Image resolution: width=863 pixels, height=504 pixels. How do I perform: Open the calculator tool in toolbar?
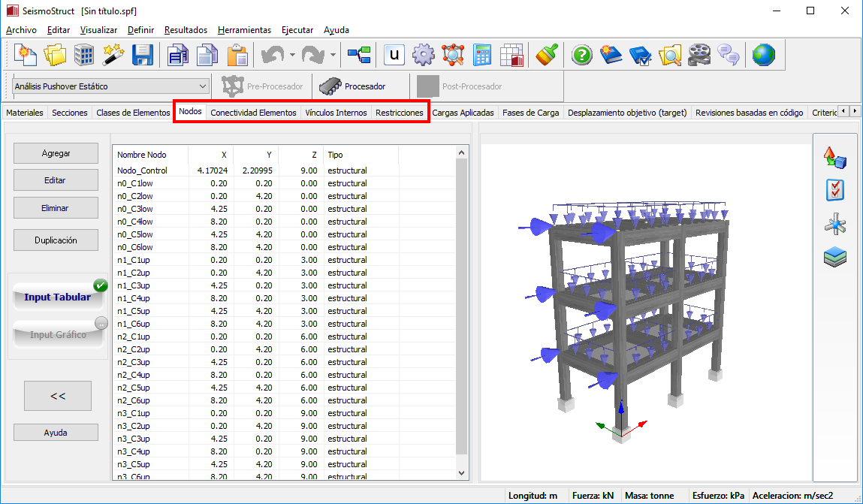click(x=482, y=55)
